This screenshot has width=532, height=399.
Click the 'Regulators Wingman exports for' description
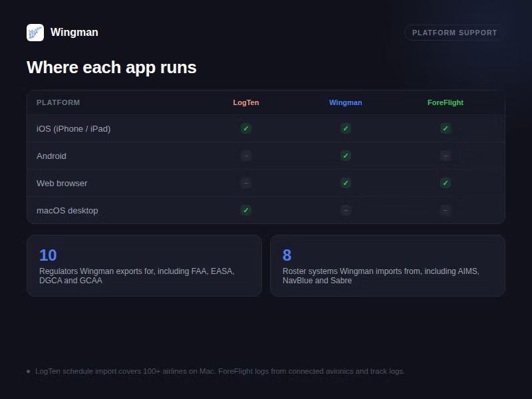click(137, 276)
